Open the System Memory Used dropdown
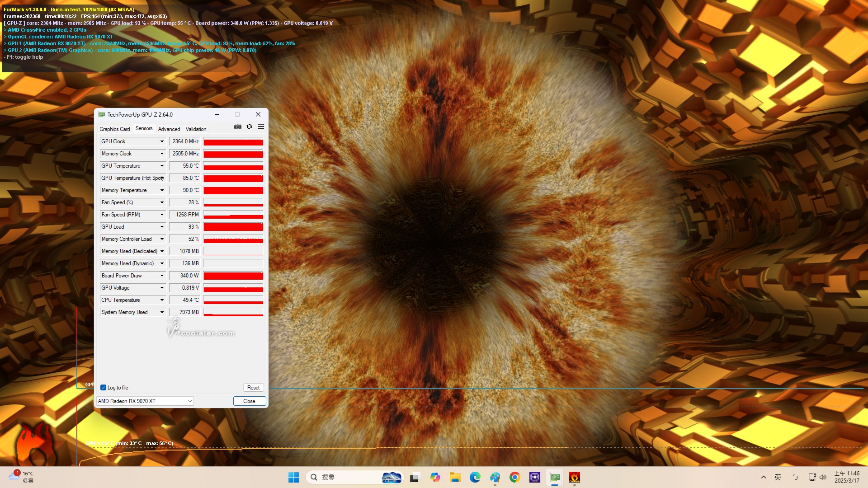The width and height of the screenshot is (868, 488). coord(162,312)
